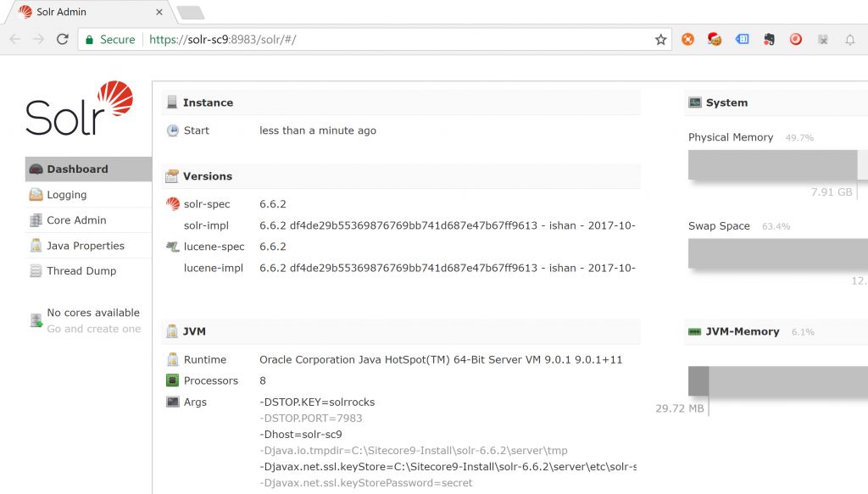Click the lucene-spec icon
Viewport: 868px width, 494px height.
[x=173, y=247]
